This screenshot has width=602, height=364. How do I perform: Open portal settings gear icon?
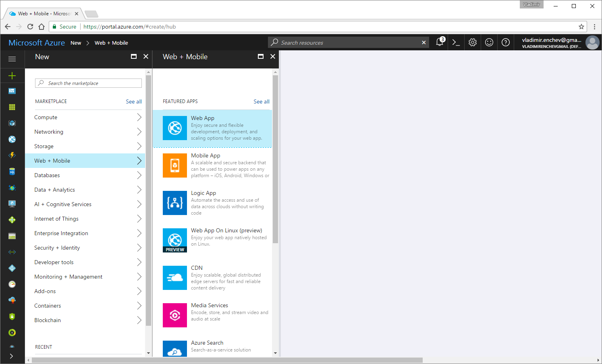point(473,42)
